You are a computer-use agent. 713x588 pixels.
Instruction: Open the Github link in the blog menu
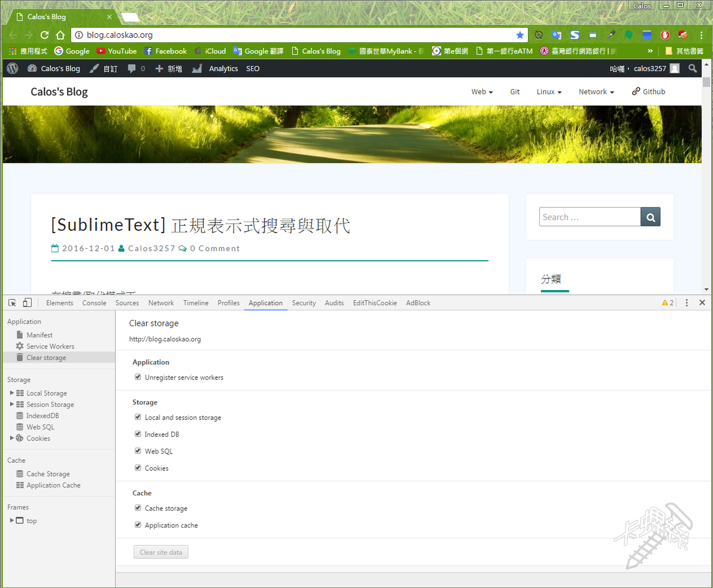(649, 92)
